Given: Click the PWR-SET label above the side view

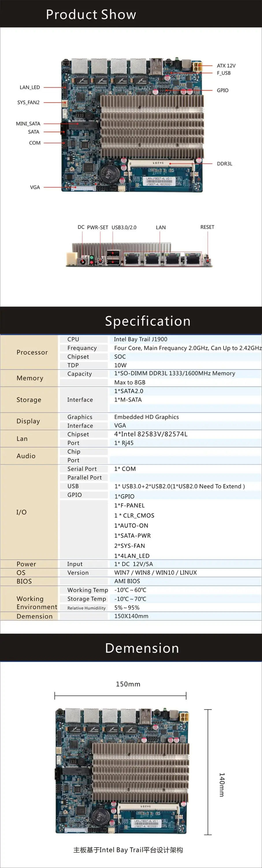Looking at the screenshot, I should click(98, 227).
